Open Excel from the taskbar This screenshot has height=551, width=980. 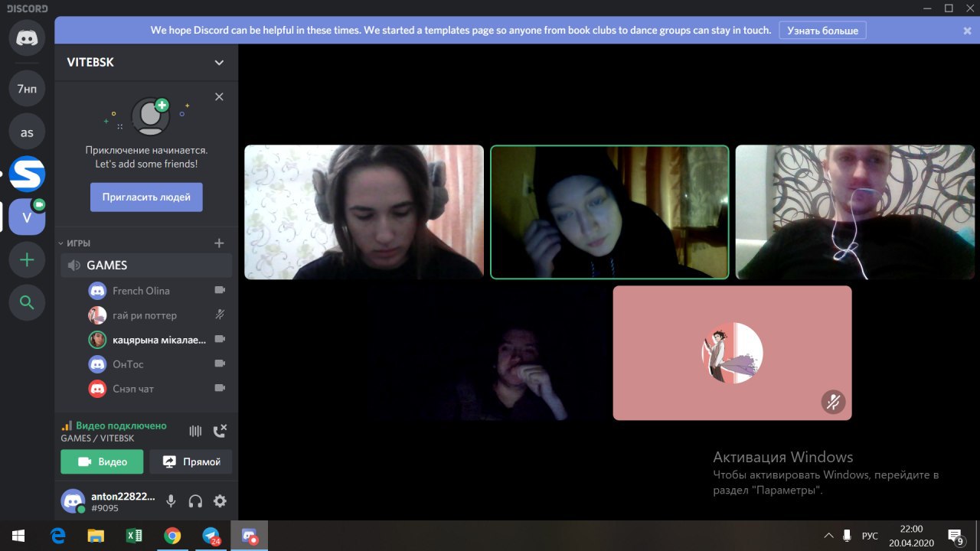click(x=134, y=536)
